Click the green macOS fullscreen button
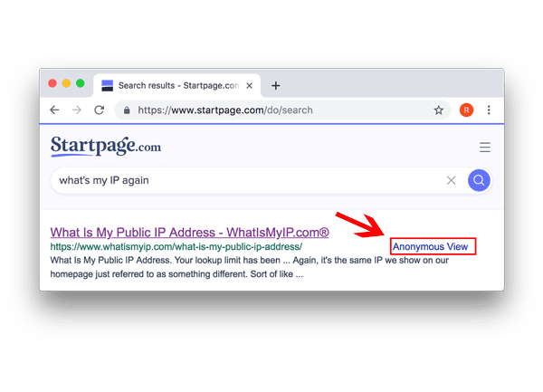543x392 pixels. [81, 83]
